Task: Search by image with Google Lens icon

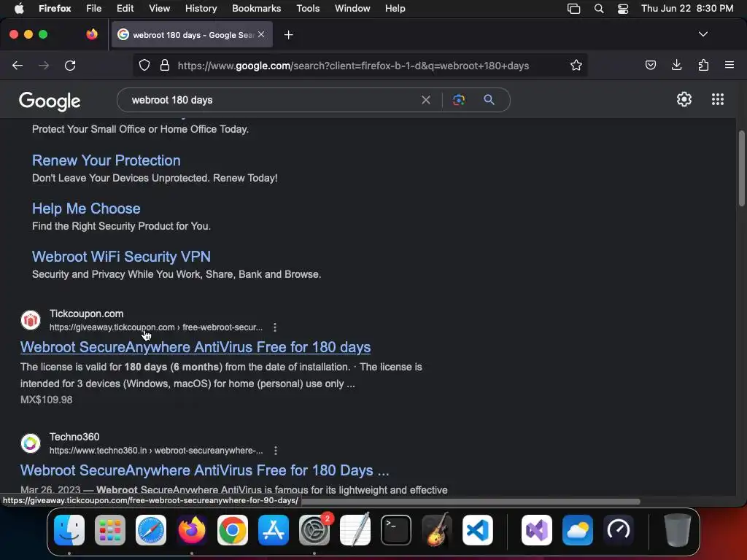Action: point(459,100)
